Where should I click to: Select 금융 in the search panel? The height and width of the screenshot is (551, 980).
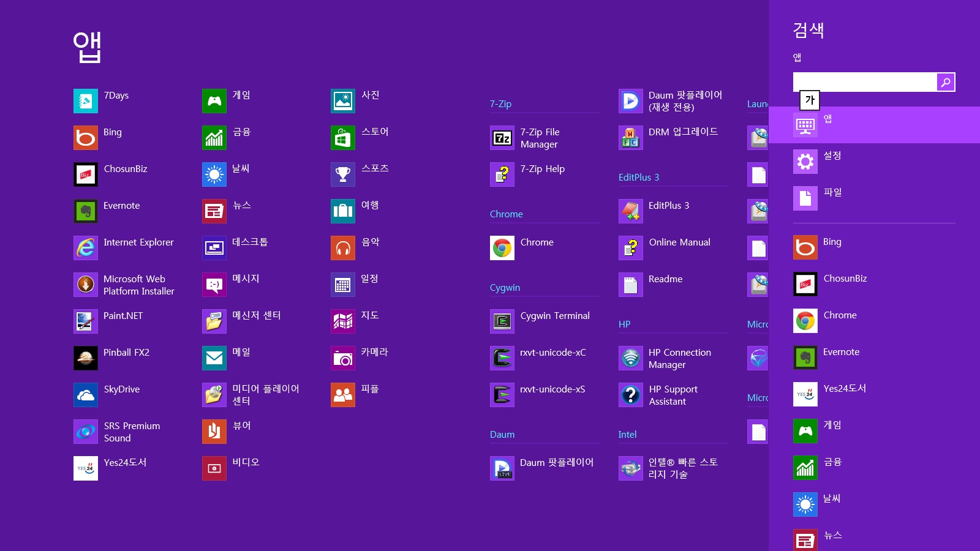point(874,468)
